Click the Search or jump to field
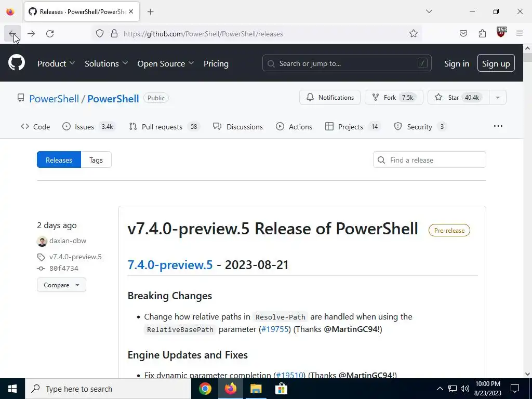Screen dimensions: 532x399 coord(347,63)
